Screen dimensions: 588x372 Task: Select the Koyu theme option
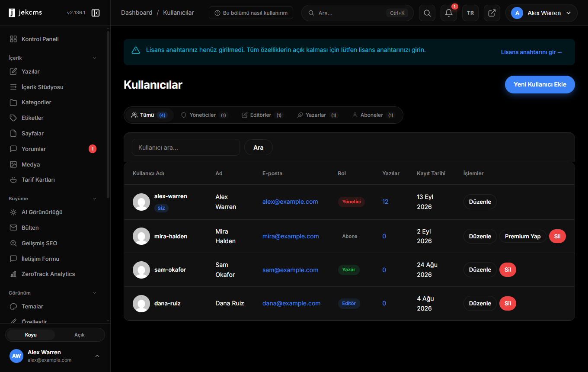click(x=31, y=335)
